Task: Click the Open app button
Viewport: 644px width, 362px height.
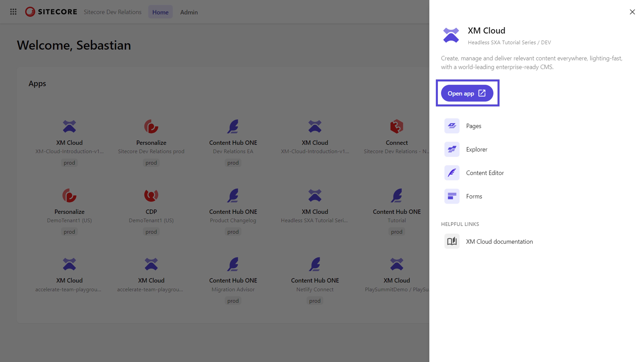Action: click(467, 93)
